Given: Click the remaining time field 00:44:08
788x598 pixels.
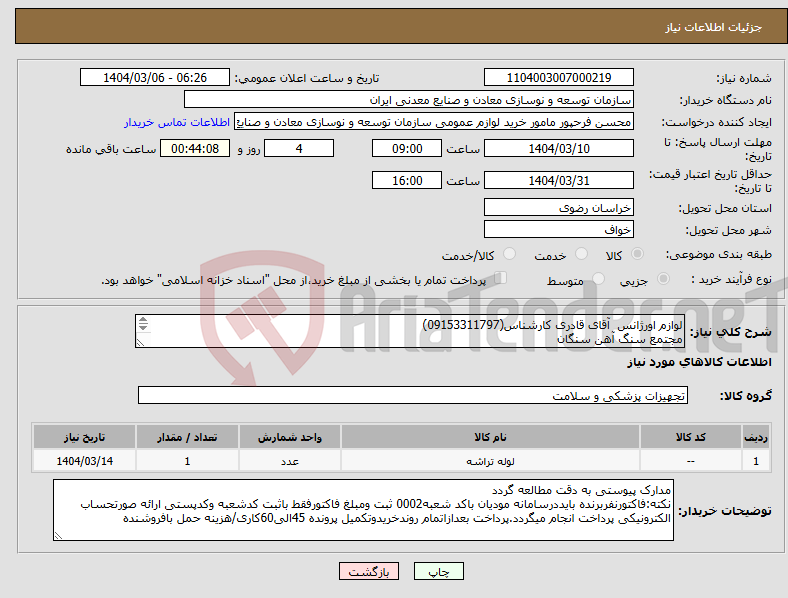Looking at the screenshot, I should 195,148.
